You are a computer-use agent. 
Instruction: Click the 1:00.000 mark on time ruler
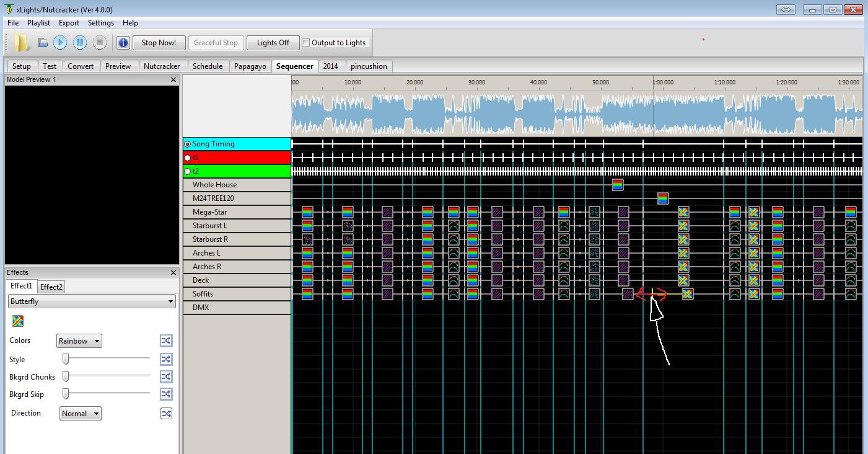tap(663, 82)
